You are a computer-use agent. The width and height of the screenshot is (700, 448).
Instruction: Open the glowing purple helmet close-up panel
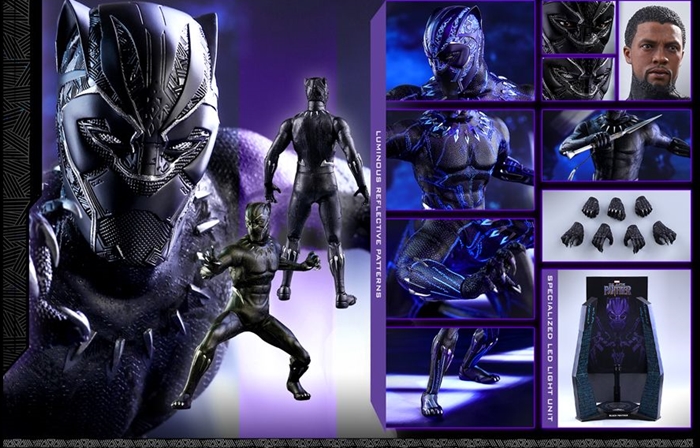point(460,50)
